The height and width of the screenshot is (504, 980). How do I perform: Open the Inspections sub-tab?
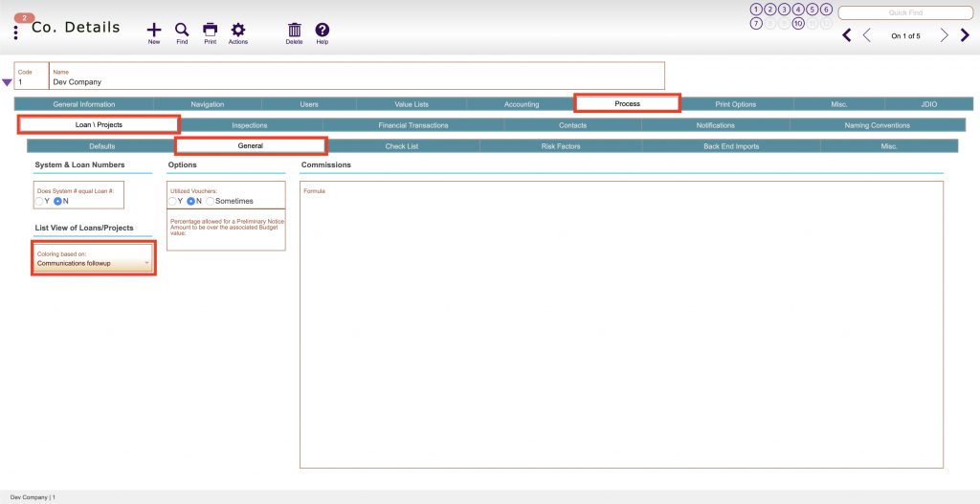(x=250, y=125)
